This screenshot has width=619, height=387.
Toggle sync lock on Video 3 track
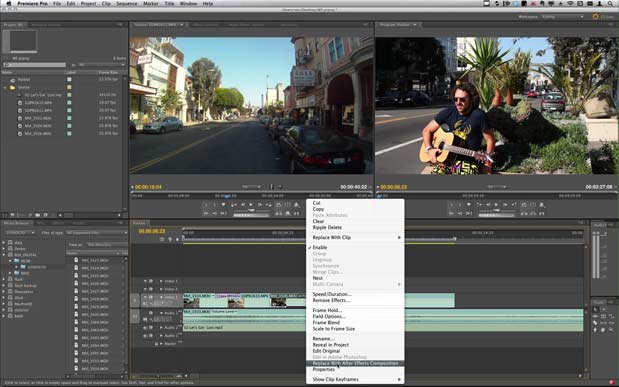pos(151,281)
